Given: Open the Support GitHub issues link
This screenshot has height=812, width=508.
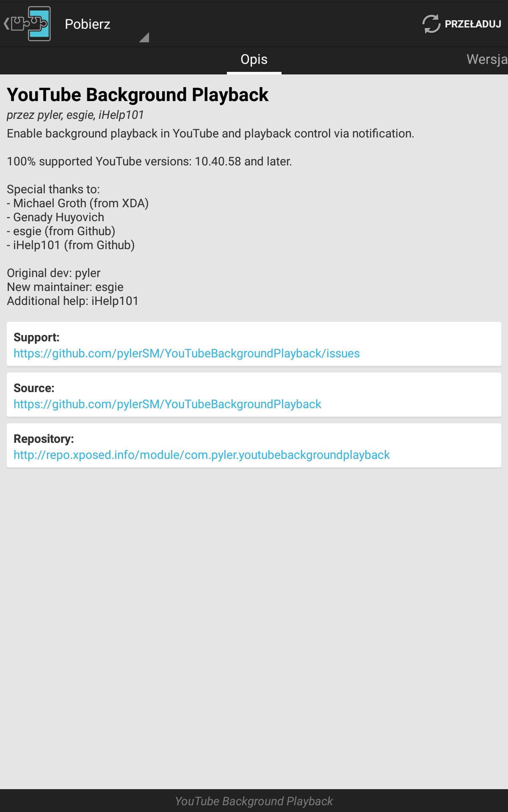Looking at the screenshot, I should tap(187, 354).
